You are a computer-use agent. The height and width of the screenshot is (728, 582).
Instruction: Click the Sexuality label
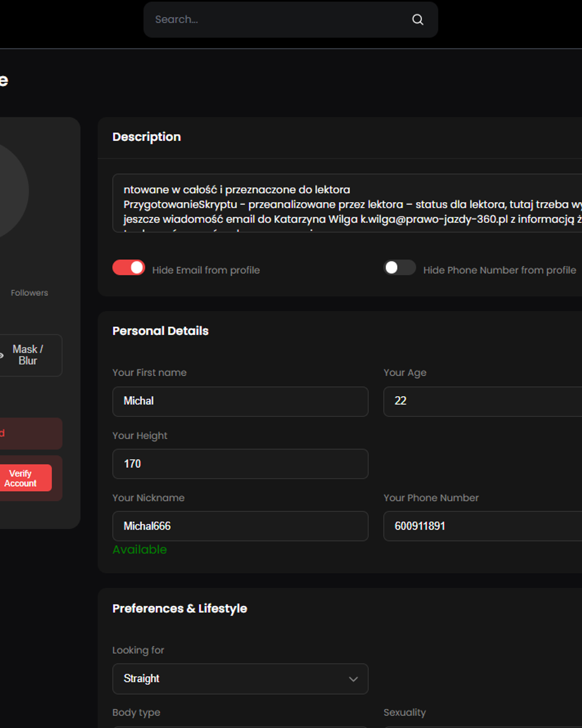pos(405,713)
